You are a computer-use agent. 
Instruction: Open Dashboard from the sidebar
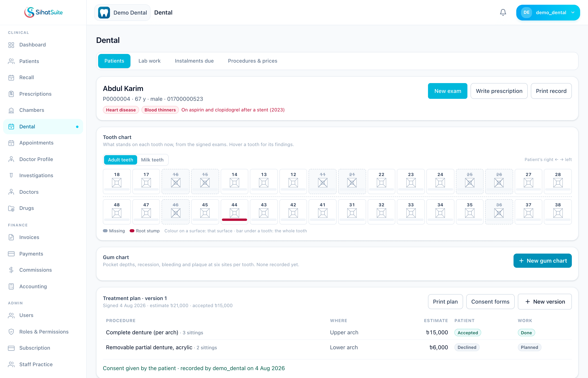tap(43, 45)
